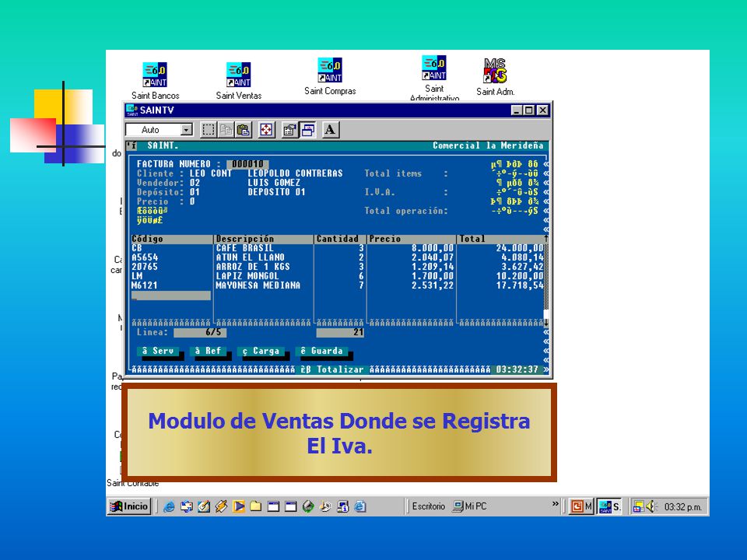
Task: Click the quantity total field showing 21
Action: point(340,332)
